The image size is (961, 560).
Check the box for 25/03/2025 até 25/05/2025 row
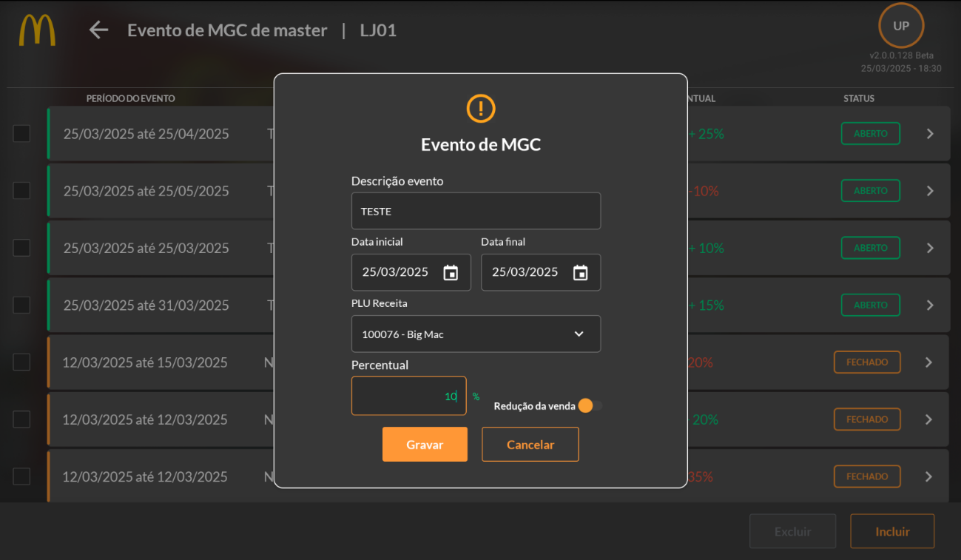tap(21, 191)
